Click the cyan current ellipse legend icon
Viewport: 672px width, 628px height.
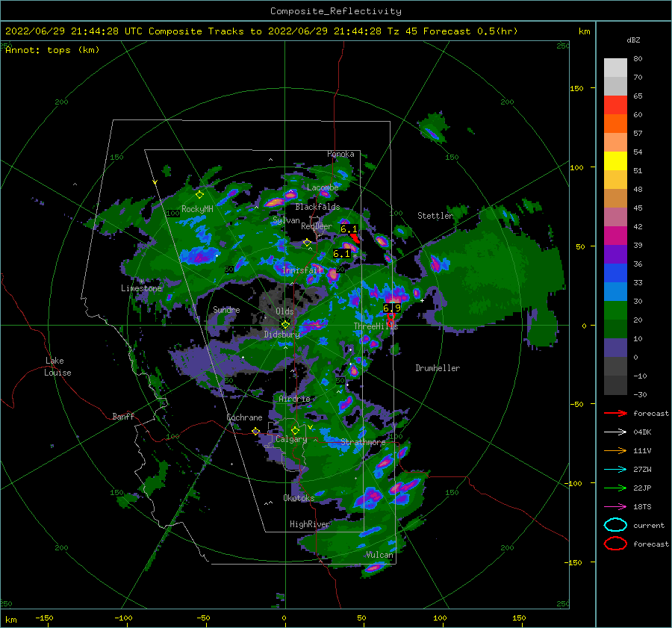pyautogui.click(x=615, y=525)
